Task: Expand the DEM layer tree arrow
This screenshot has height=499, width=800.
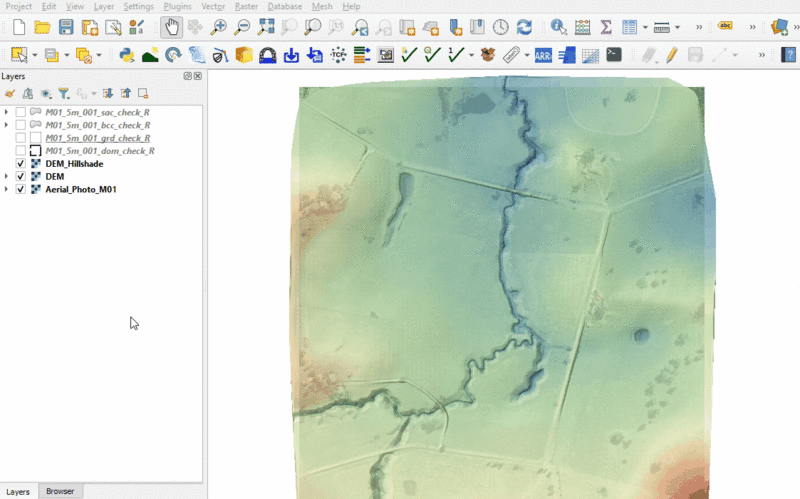Action: click(7, 176)
